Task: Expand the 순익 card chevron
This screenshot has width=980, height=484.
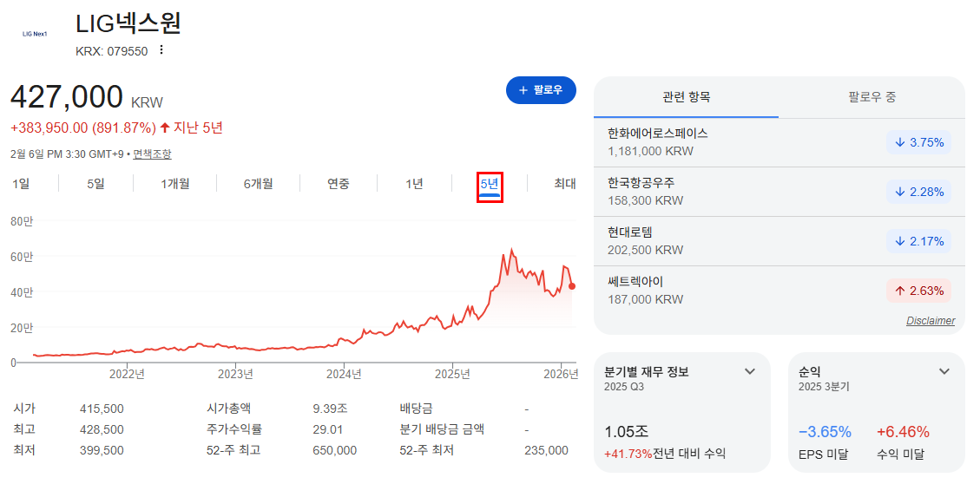Action: click(944, 371)
